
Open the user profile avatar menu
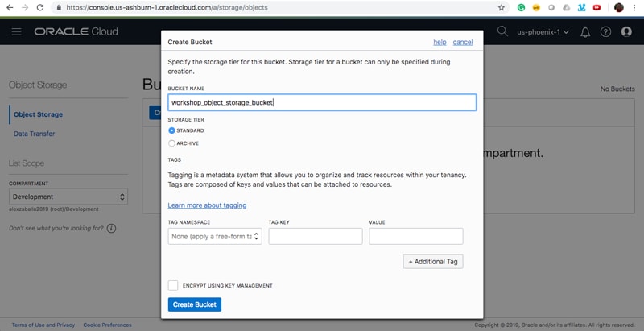coord(626,32)
